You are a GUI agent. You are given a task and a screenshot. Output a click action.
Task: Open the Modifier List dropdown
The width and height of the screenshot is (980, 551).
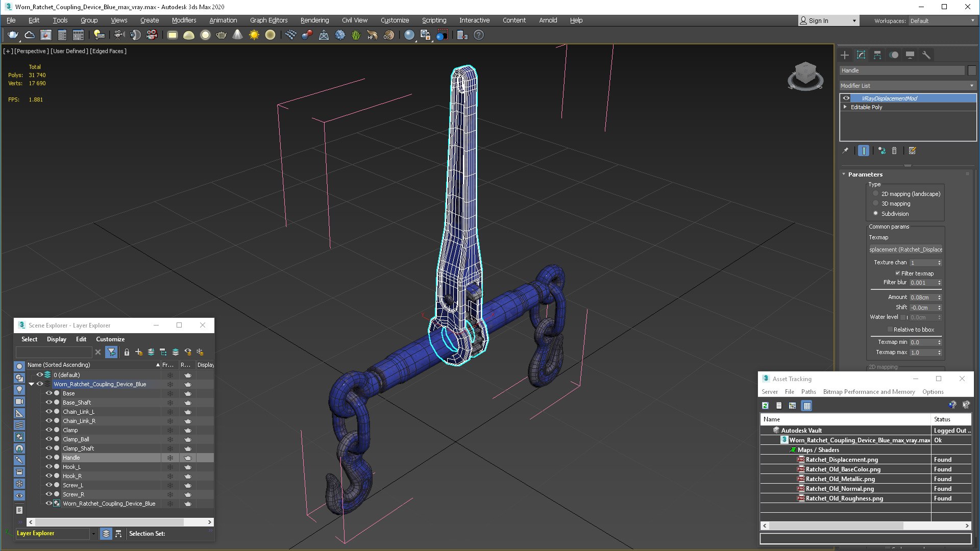pos(907,86)
